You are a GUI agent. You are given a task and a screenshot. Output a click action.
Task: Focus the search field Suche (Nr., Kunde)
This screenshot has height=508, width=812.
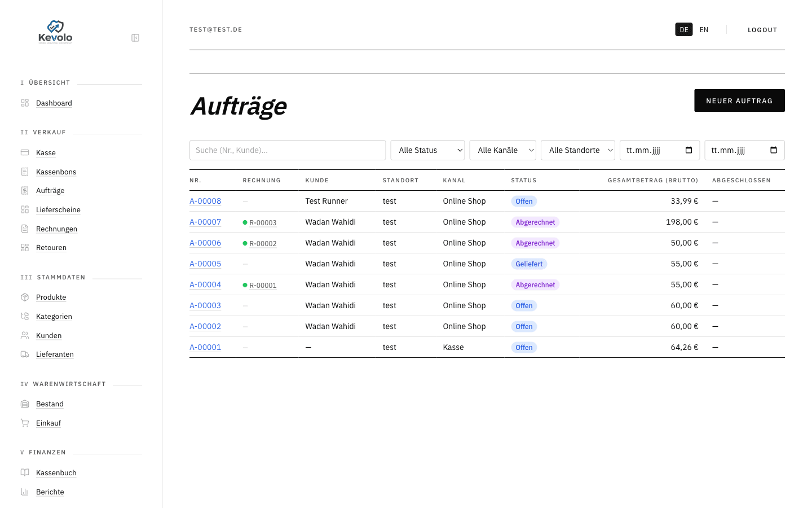point(288,150)
